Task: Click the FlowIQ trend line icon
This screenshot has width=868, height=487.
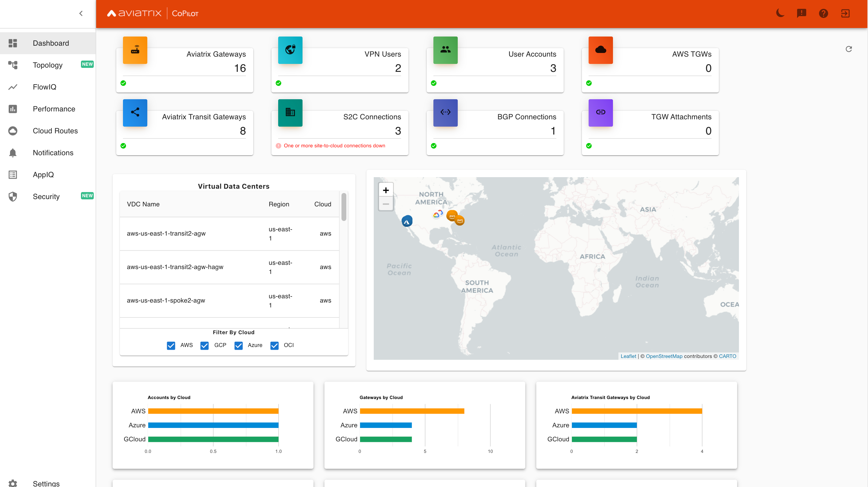Action: tap(13, 87)
